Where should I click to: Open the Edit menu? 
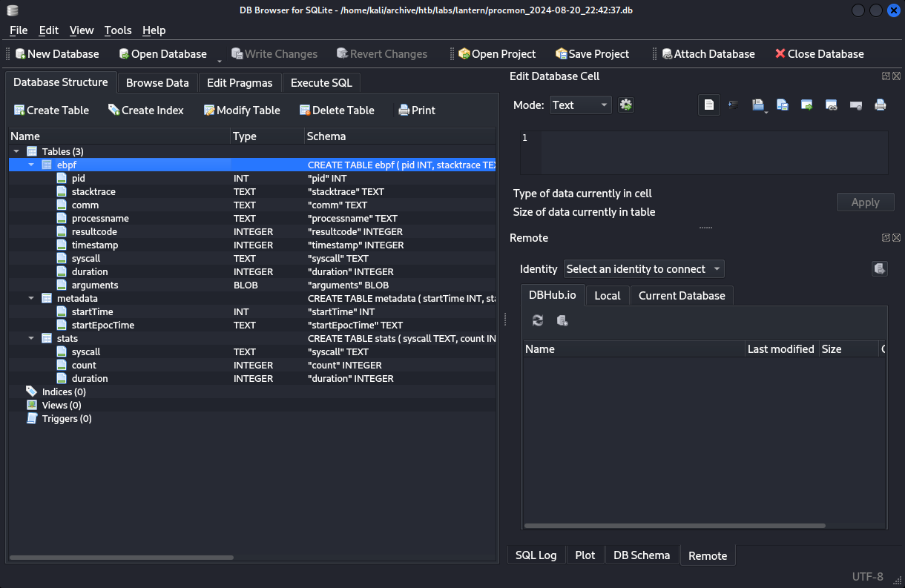coord(49,30)
